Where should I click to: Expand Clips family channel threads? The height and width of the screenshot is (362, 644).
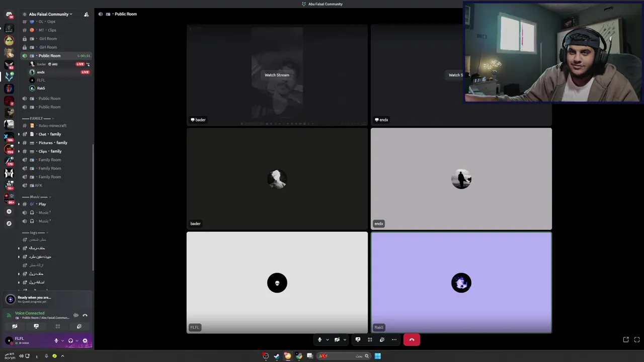point(19,151)
